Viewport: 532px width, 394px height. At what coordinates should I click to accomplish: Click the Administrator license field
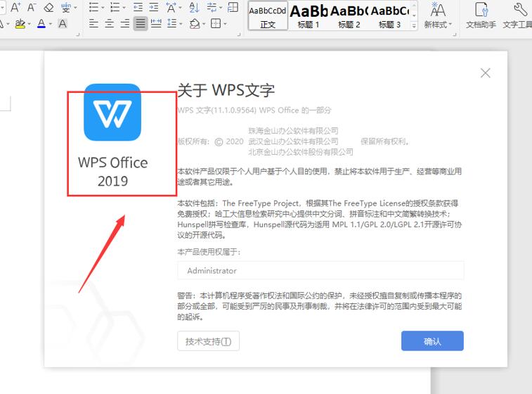[x=320, y=270]
